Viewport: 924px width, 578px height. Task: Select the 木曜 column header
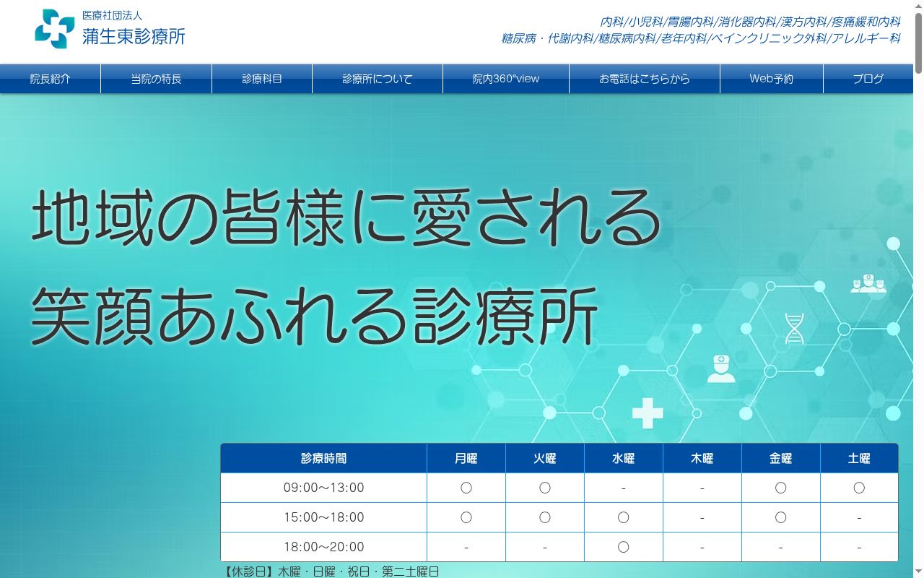[702, 458]
